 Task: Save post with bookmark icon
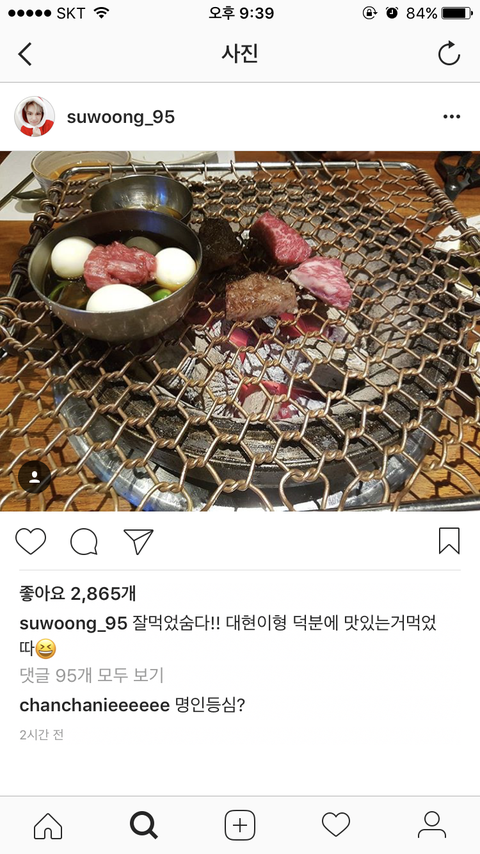tap(449, 541)
